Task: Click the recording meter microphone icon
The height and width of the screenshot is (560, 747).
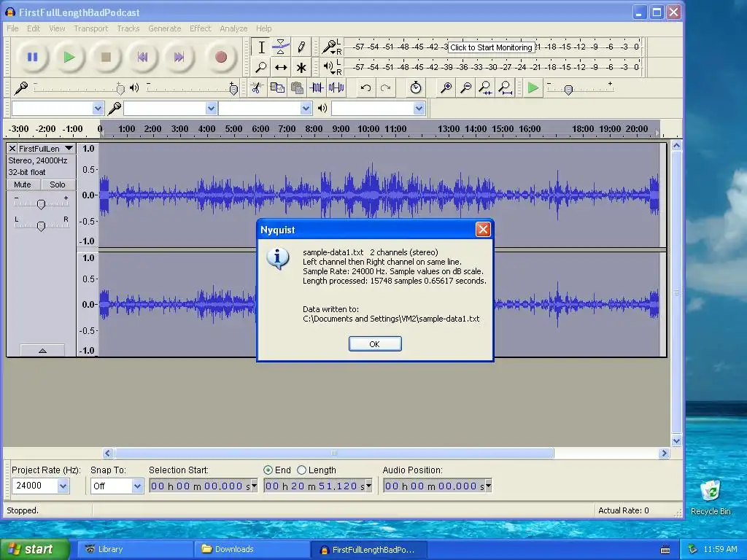Action: (x=328, y=47)
